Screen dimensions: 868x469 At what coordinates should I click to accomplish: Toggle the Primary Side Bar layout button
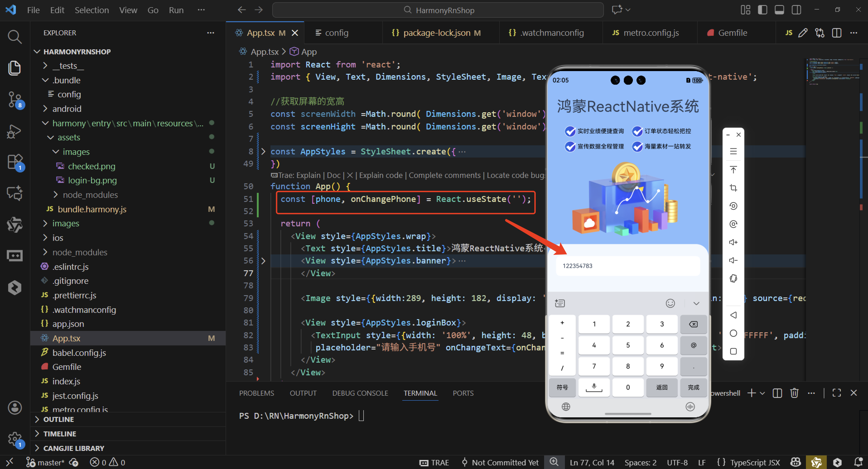762,10
